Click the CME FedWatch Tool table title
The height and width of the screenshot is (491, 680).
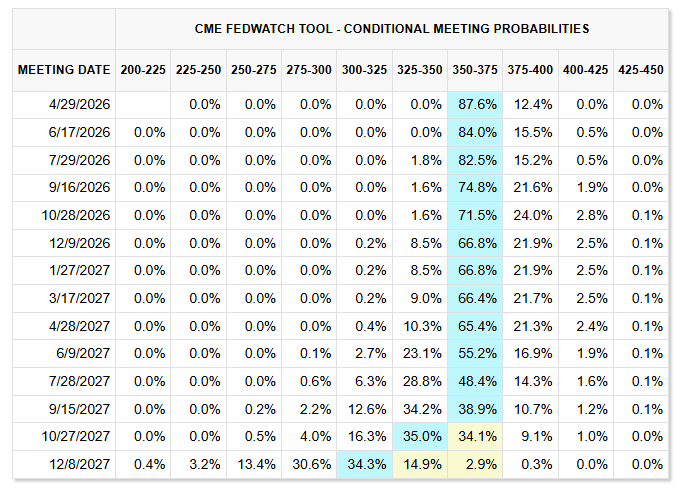[x=391, y=28]
